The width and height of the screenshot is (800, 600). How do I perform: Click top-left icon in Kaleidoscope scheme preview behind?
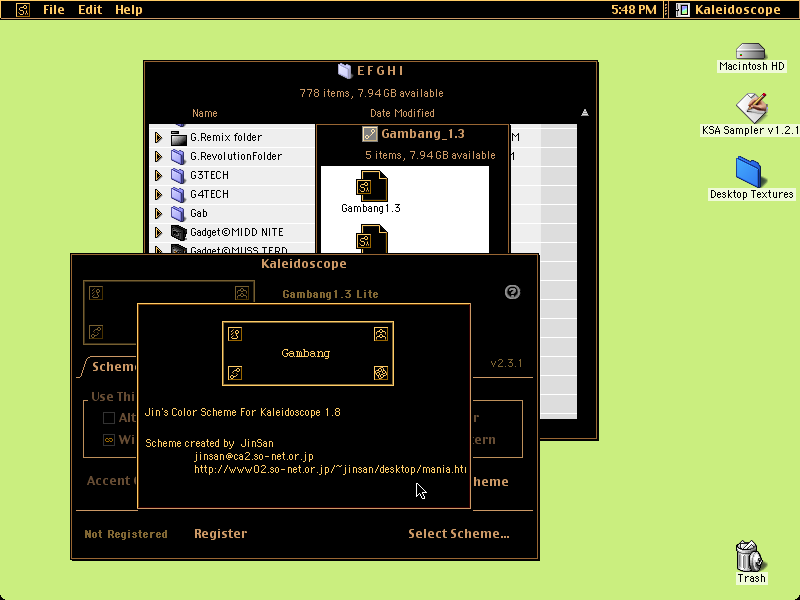tap(96, 293)
